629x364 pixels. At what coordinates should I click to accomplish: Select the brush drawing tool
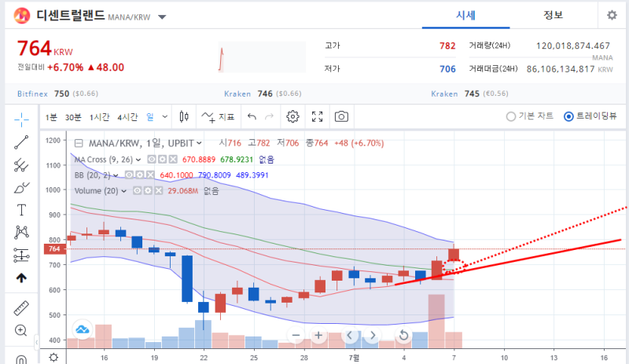(21, 187)
